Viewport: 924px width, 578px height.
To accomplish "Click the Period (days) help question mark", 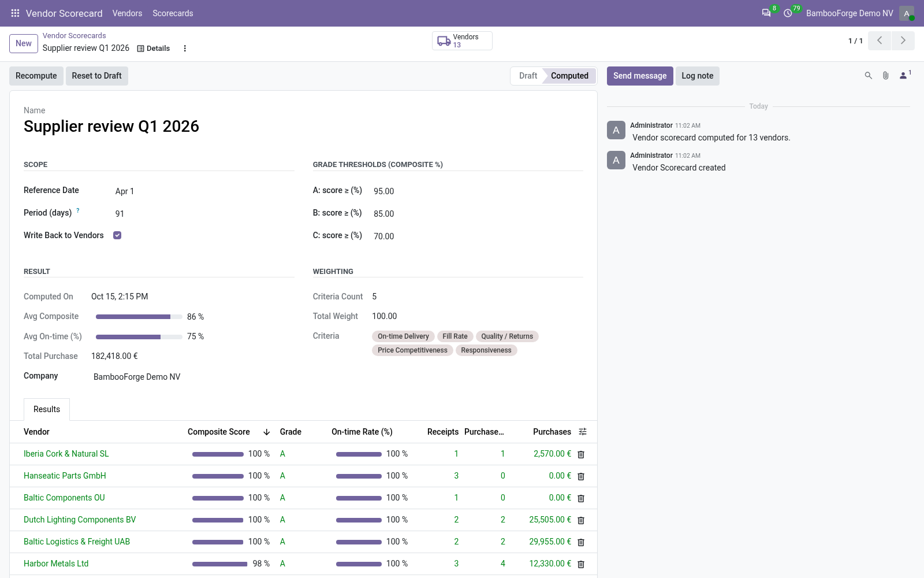I will pos(78,210).
